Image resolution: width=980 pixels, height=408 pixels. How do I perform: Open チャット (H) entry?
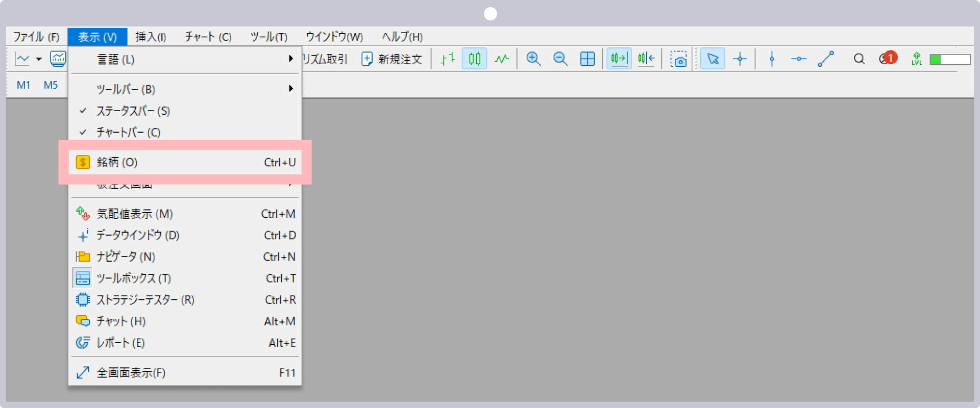click(185, 321)
